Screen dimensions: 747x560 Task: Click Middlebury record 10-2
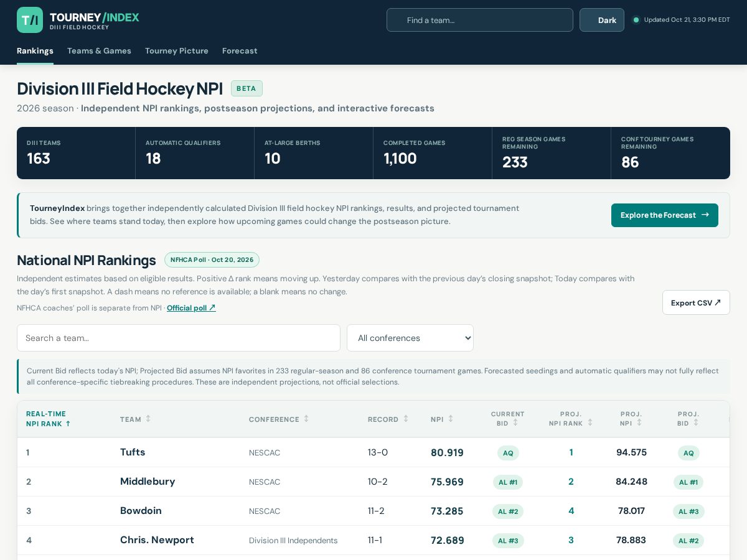tap(378, 482)
